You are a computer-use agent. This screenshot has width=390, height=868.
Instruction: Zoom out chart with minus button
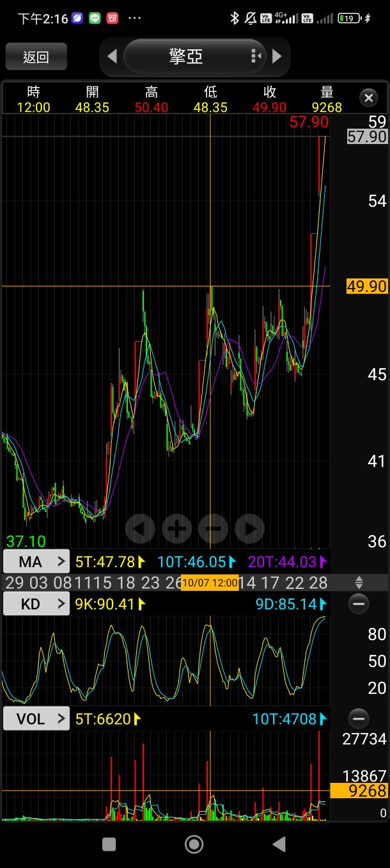tap(213, 529)
